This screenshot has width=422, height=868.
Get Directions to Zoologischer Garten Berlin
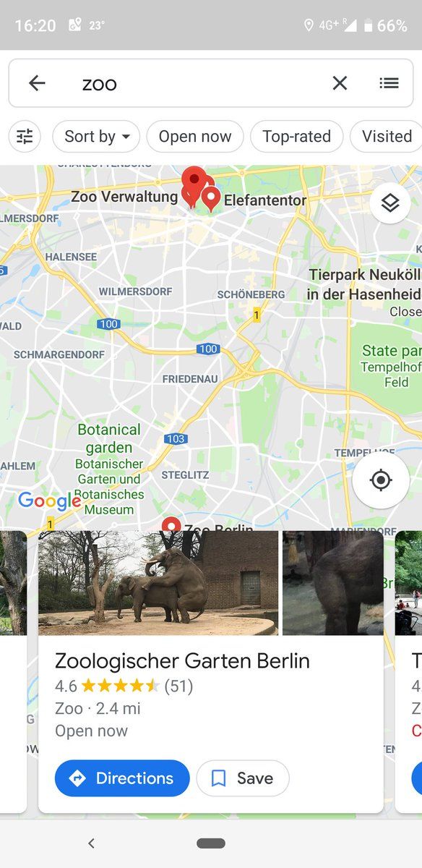[x=122, y=778]
